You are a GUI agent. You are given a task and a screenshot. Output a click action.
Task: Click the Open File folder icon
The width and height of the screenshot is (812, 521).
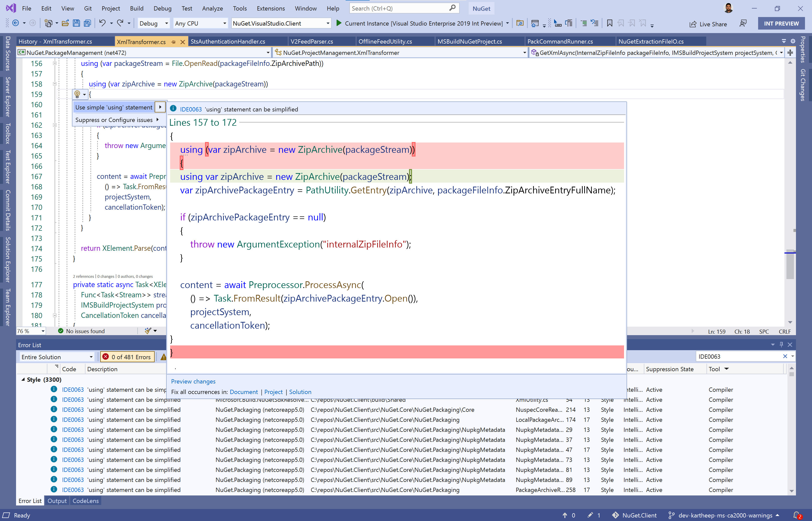click(x=65, y=23)
